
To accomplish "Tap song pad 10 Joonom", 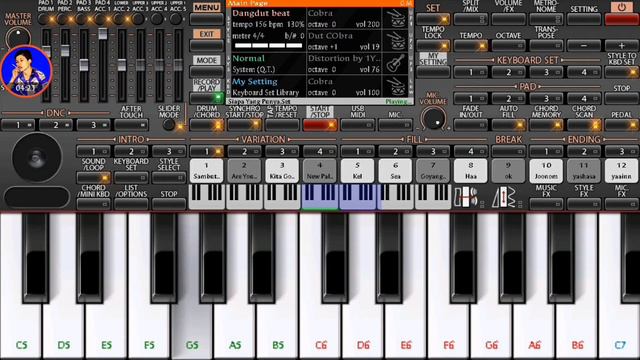I will [x=546, y=171].
